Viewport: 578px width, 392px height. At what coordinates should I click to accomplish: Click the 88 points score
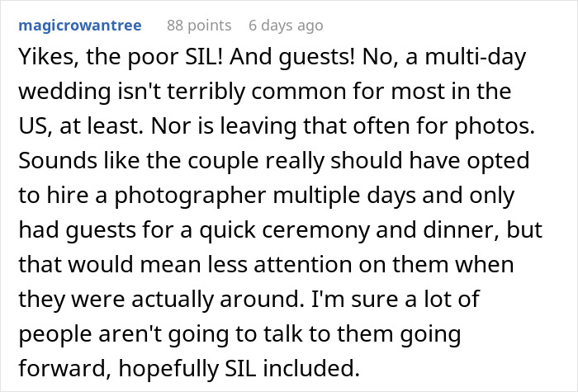coord(200,26)
